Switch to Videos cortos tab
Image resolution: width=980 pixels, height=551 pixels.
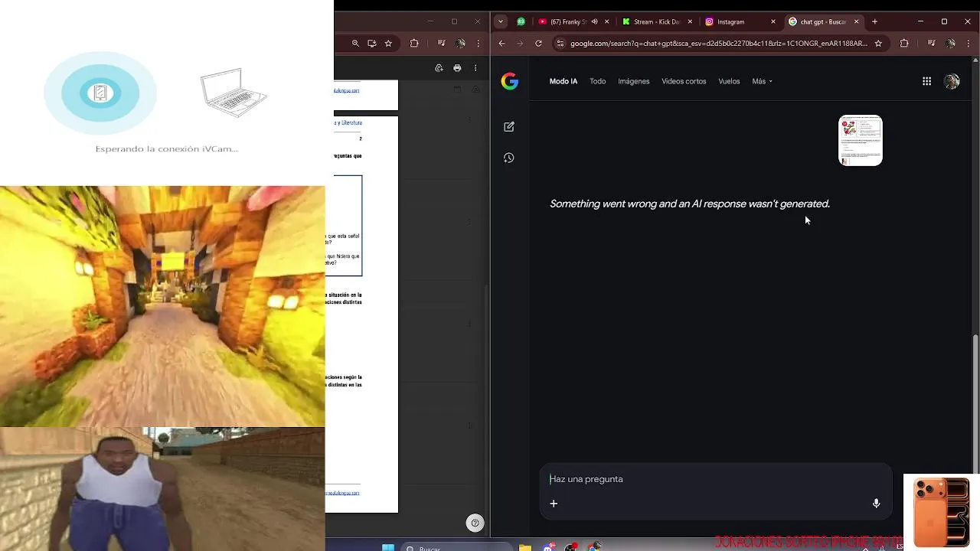pyautogui.click(x=684, y=81)
